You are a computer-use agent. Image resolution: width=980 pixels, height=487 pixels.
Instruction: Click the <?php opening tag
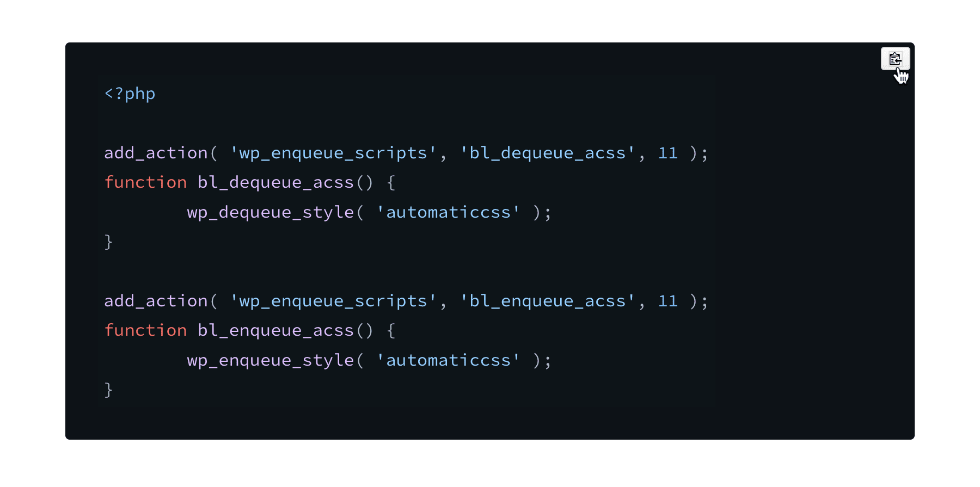coord(130,94)
